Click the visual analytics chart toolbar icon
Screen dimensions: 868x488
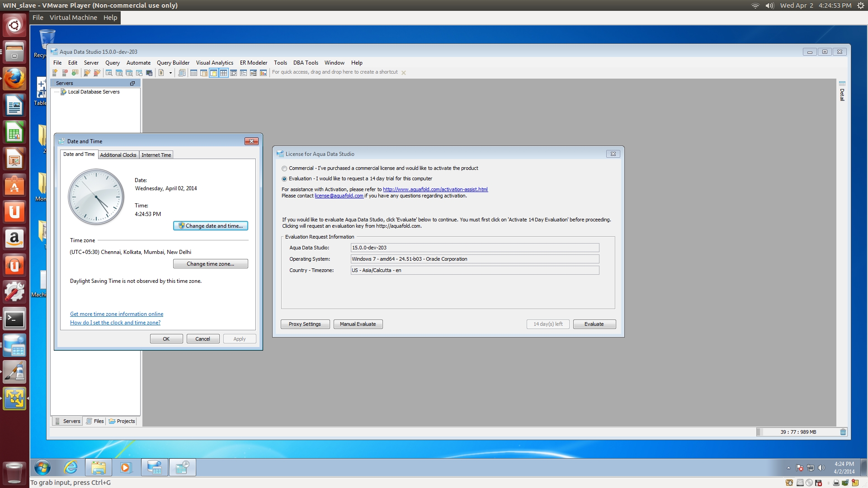(263, 73)
